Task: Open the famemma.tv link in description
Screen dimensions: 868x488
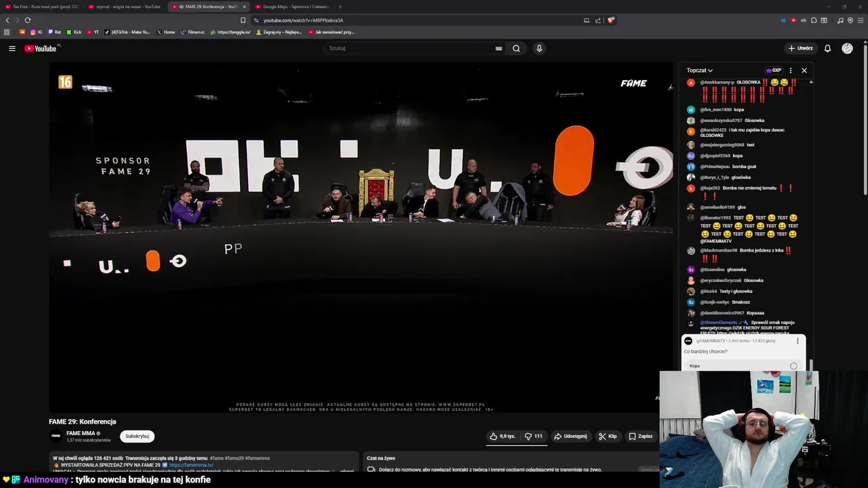Action: (x=191, y=465)
